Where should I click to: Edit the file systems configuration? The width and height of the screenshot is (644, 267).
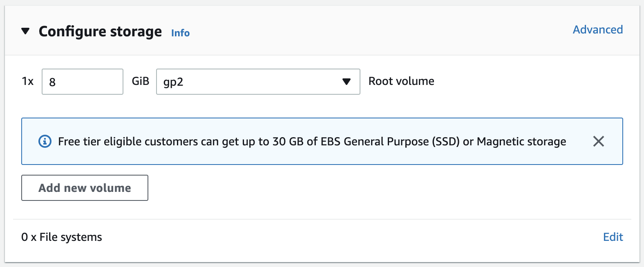coord(613,237)
